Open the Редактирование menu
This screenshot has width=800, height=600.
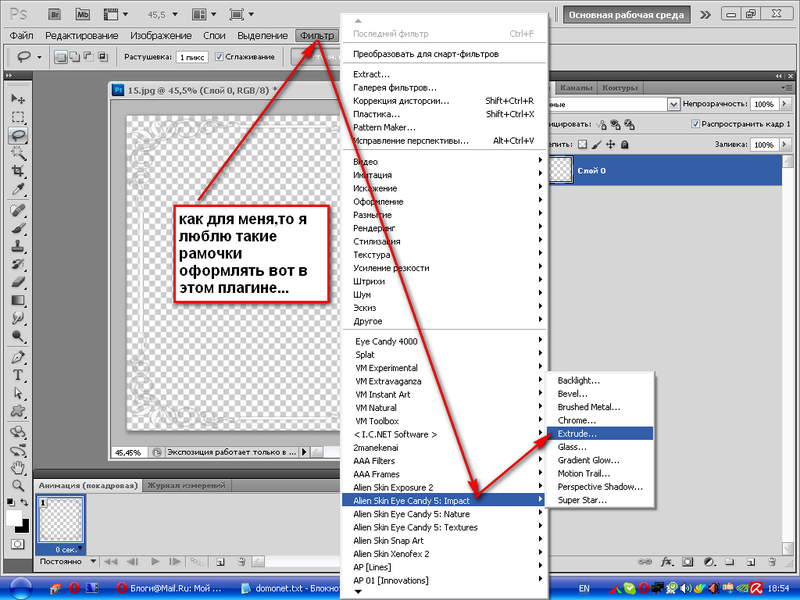[x=82, y=36]
